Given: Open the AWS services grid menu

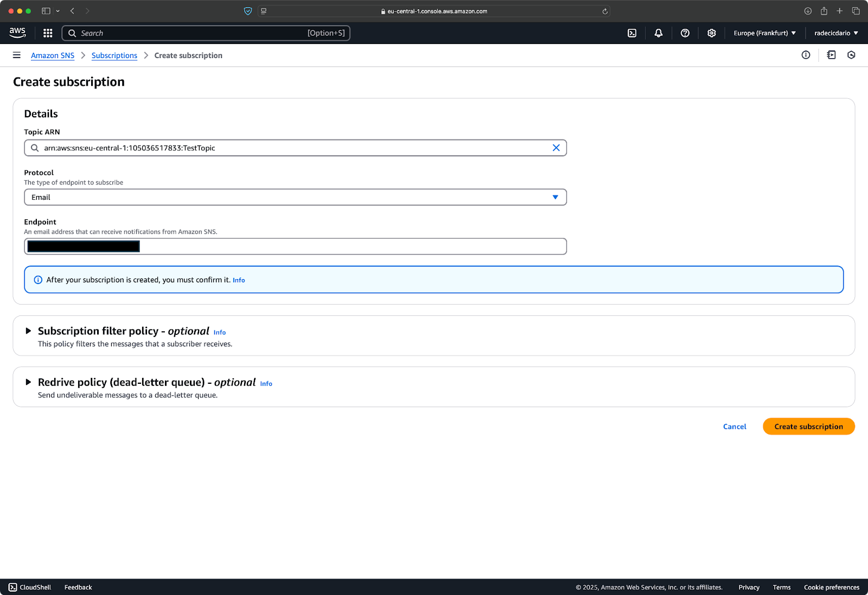Looking at the screenshot, I should click(x=48, y=33).
